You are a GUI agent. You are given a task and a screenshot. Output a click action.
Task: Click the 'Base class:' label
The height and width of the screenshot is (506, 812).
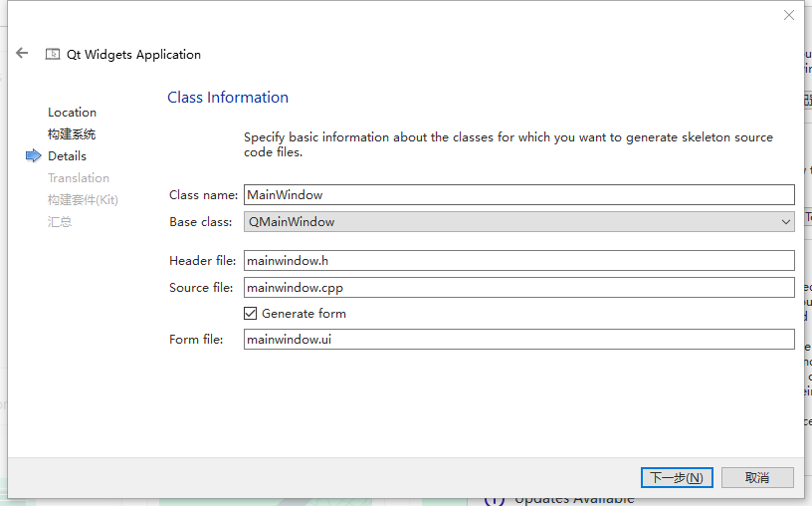(x=200, y=222)
